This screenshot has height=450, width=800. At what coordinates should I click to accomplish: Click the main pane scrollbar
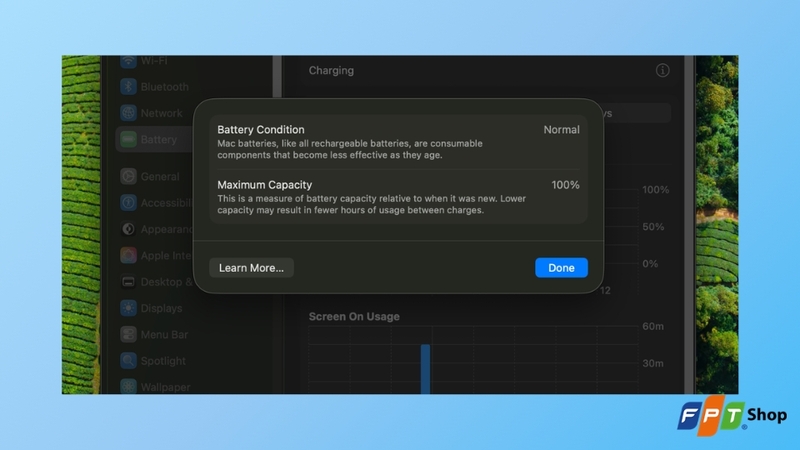tap(689, 224)
